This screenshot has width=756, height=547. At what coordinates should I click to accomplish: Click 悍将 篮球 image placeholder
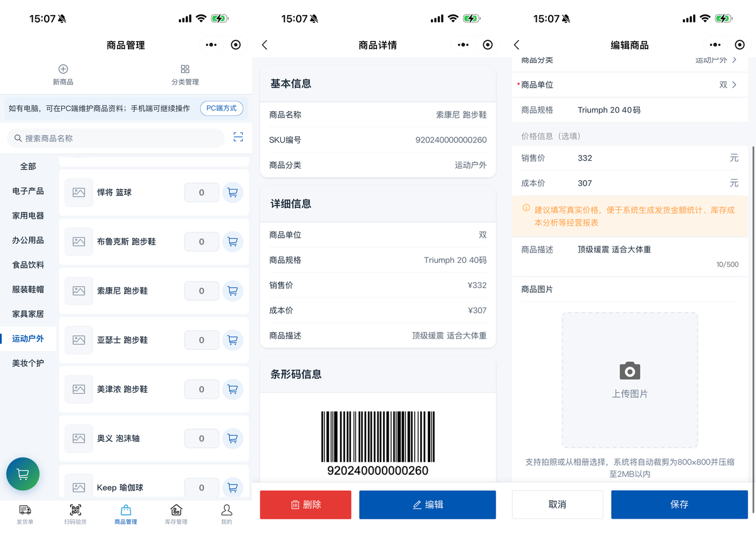[x=79, y=193]
